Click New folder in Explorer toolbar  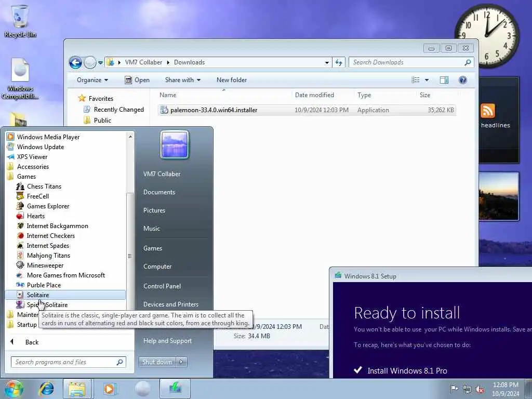click(232, 79)
